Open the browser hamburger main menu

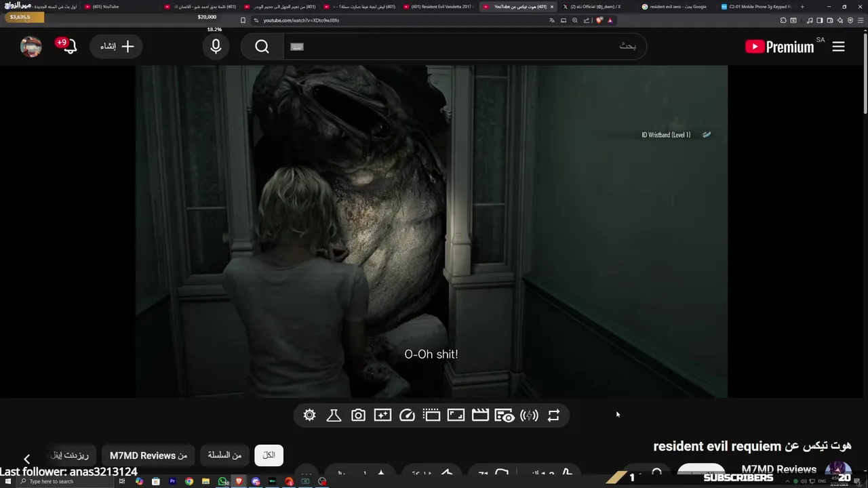861,20
